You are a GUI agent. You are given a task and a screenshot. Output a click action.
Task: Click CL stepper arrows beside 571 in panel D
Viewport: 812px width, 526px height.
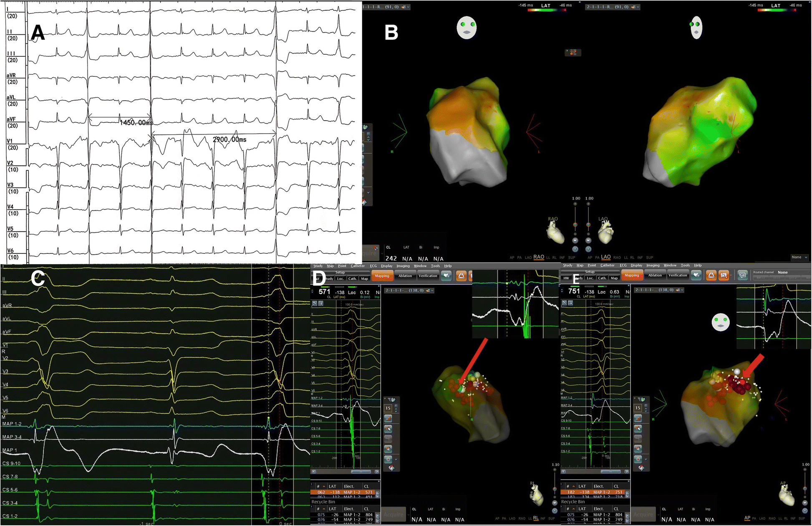(313, 291)
